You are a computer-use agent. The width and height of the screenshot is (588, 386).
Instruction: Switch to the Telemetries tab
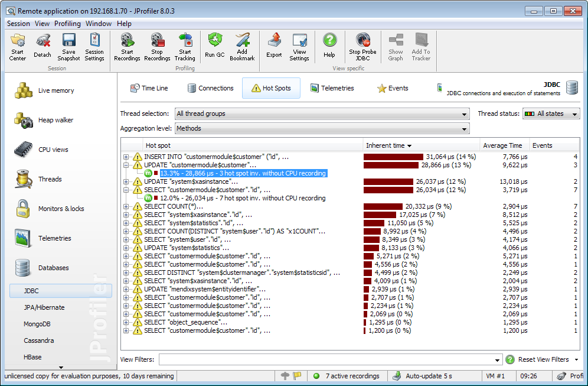[332, 88]
